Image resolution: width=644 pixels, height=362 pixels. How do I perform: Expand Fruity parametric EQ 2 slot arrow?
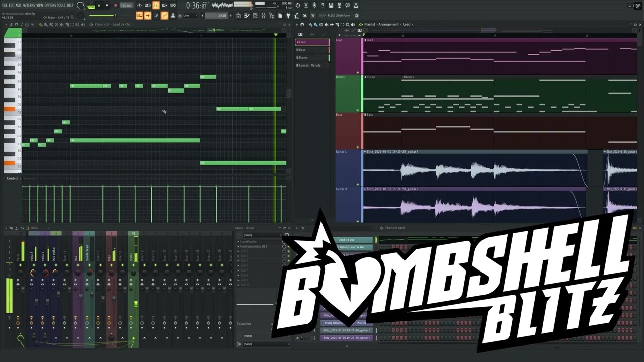point(238,246)
